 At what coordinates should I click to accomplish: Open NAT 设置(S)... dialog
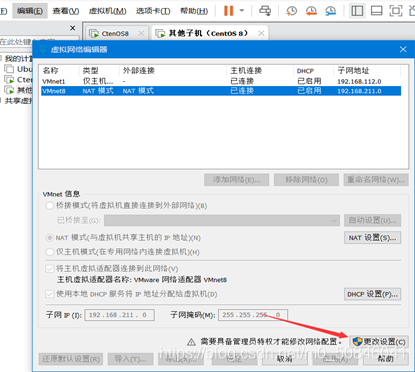tap(372, 238)
